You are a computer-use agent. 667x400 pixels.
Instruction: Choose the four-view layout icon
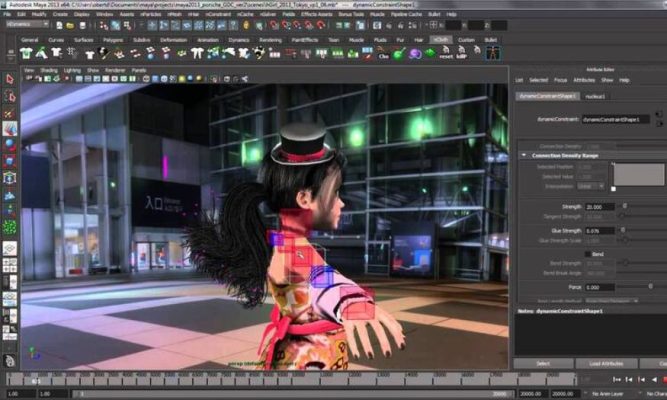tap(9, 265)
